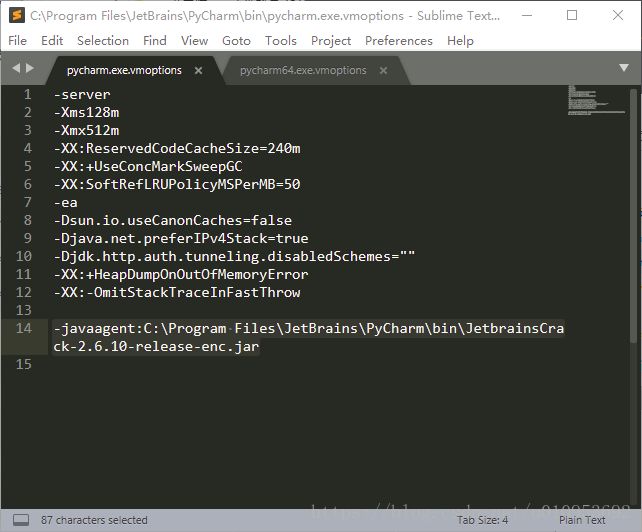
Task: Close the Sublime Text window
Action: coord(618,16)
